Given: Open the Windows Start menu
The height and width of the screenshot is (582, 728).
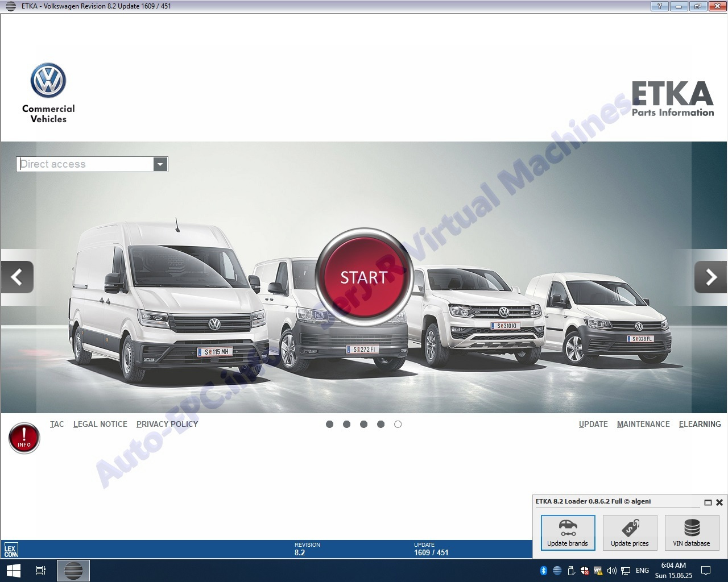Looking at the screenshot, I should 13,570.
